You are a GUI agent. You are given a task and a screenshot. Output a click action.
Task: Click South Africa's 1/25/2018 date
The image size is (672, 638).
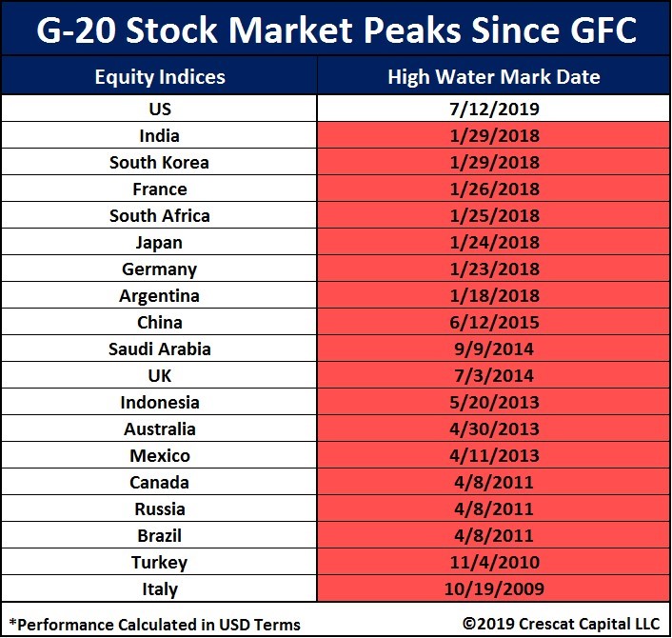pos(492,215)
